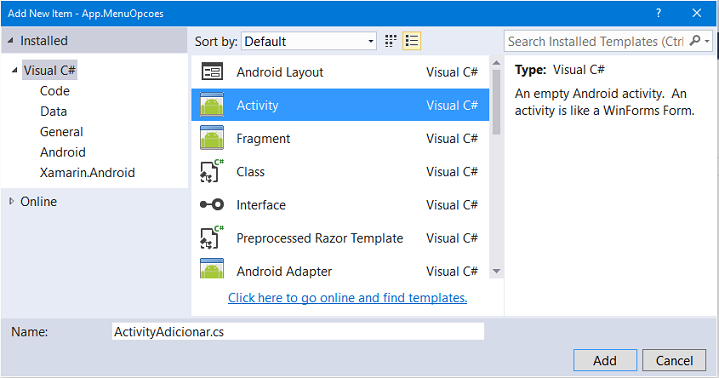Open the help question mark icon
Screen dimensions: 719x378
658,13
